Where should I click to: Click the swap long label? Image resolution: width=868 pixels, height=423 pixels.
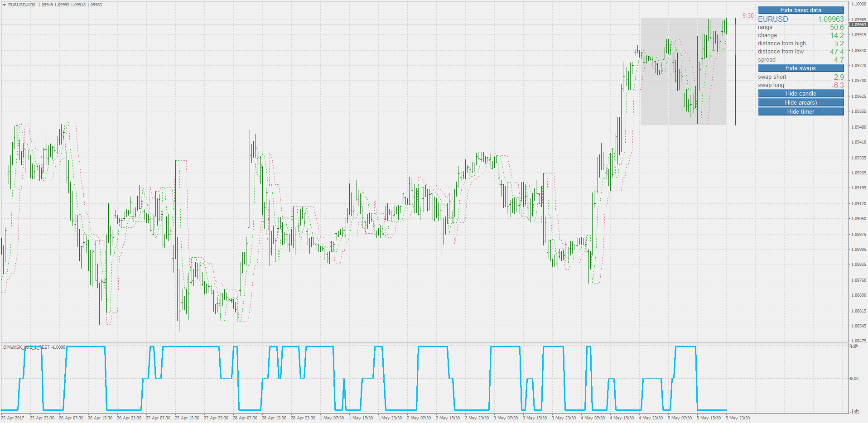[771, 85]
